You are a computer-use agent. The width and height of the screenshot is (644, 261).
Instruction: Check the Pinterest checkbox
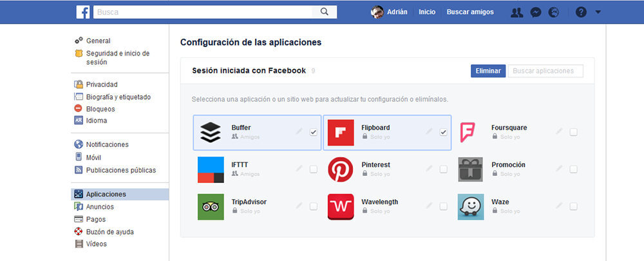click(443, 169)
